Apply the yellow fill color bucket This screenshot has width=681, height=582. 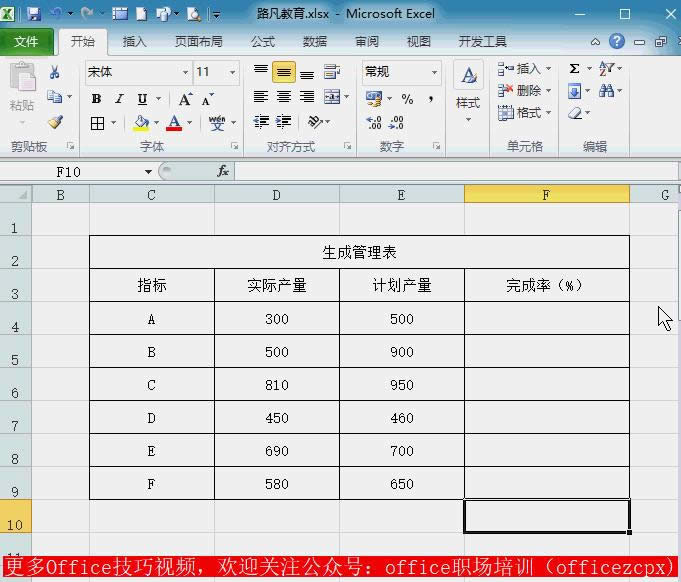pos(141,123)
